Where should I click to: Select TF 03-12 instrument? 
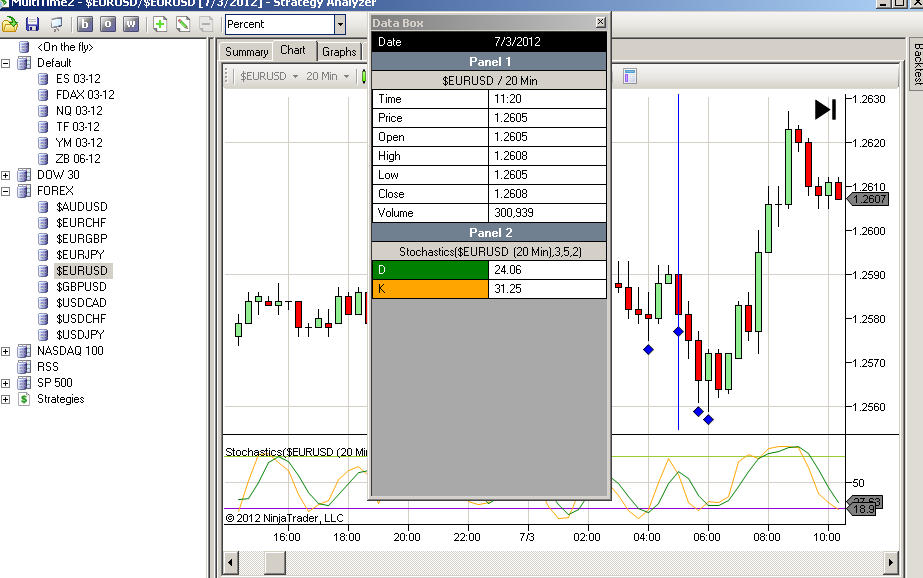pyautogui.click(x=78, y=127)
